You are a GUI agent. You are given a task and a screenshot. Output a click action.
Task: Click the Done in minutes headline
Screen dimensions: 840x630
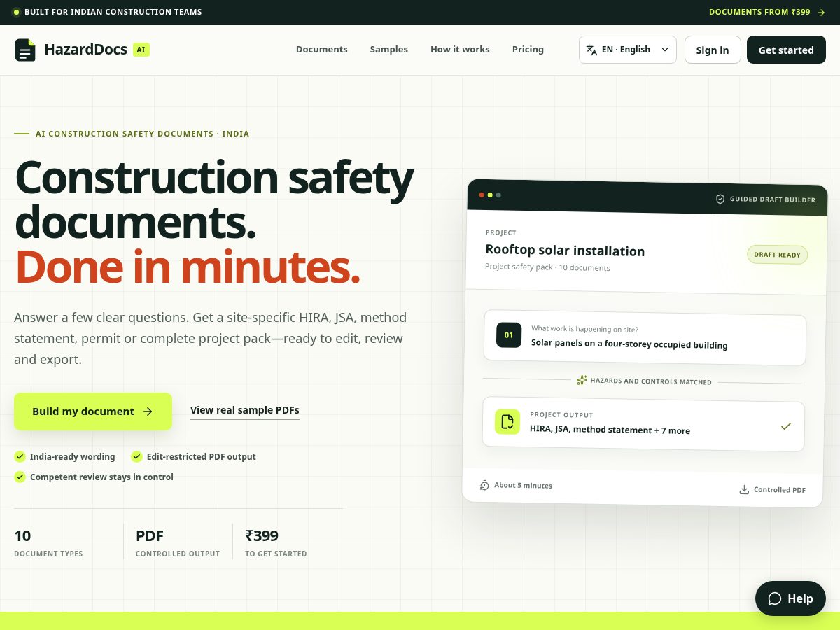click(x=188, y=267)
